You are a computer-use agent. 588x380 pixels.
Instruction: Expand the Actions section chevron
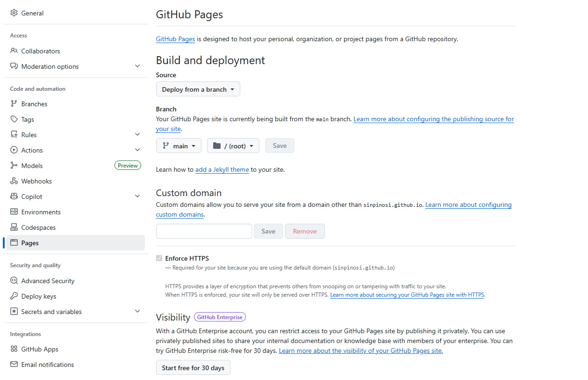coord(137,150)
